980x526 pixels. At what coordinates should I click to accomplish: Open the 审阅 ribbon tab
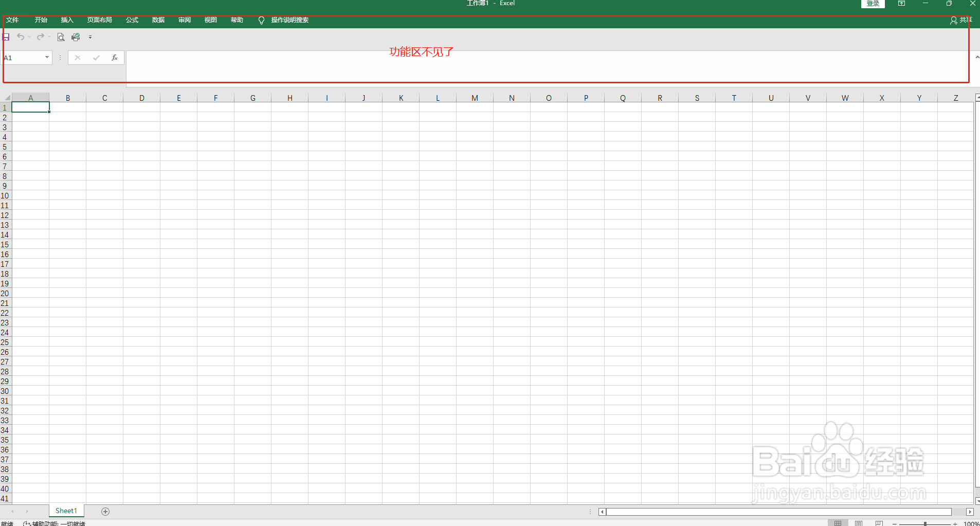(x=185, y=20)
